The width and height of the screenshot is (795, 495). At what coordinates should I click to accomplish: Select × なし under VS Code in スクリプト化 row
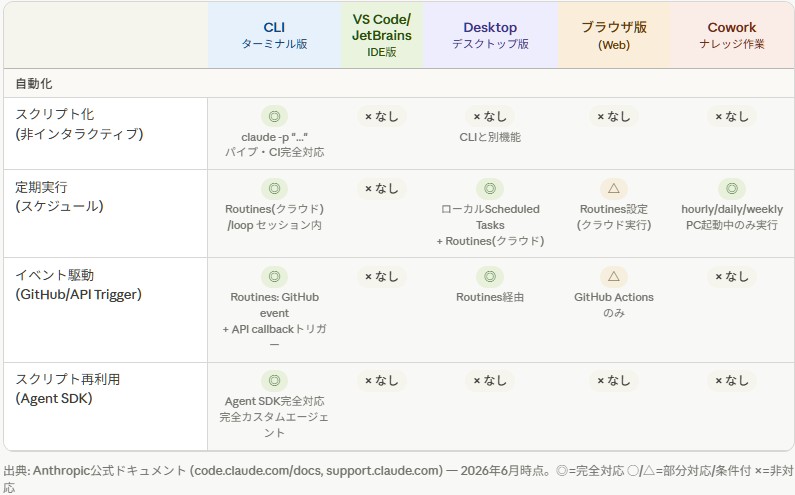(381, 116)
